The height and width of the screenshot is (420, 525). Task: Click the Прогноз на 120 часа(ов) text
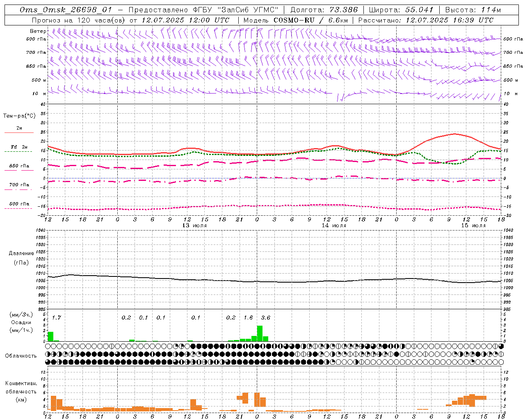78,20
